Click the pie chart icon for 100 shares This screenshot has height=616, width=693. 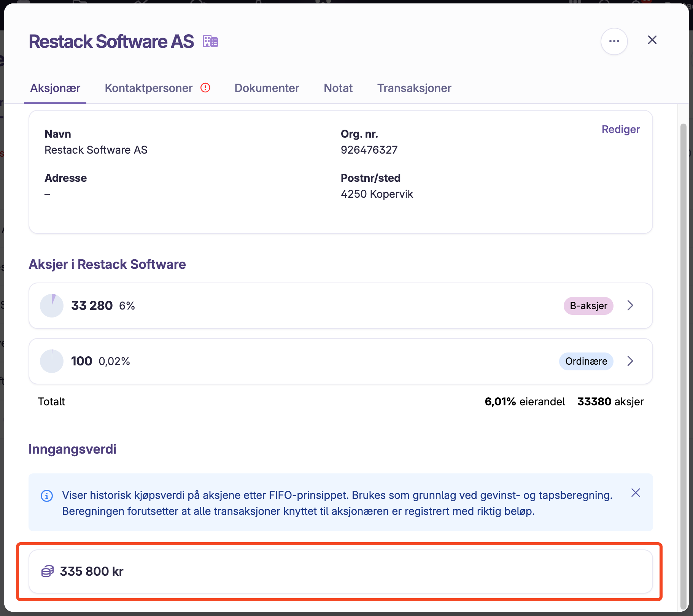click(52, 361)
